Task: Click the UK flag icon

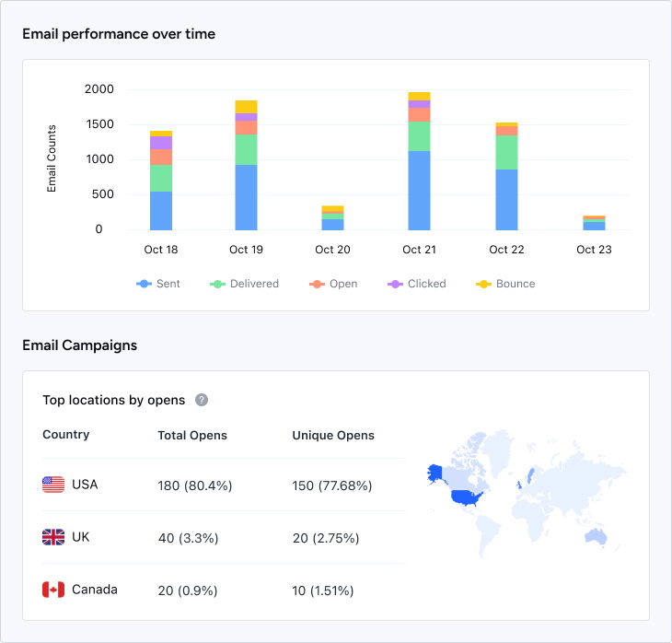Action: [x=53, y=537]
